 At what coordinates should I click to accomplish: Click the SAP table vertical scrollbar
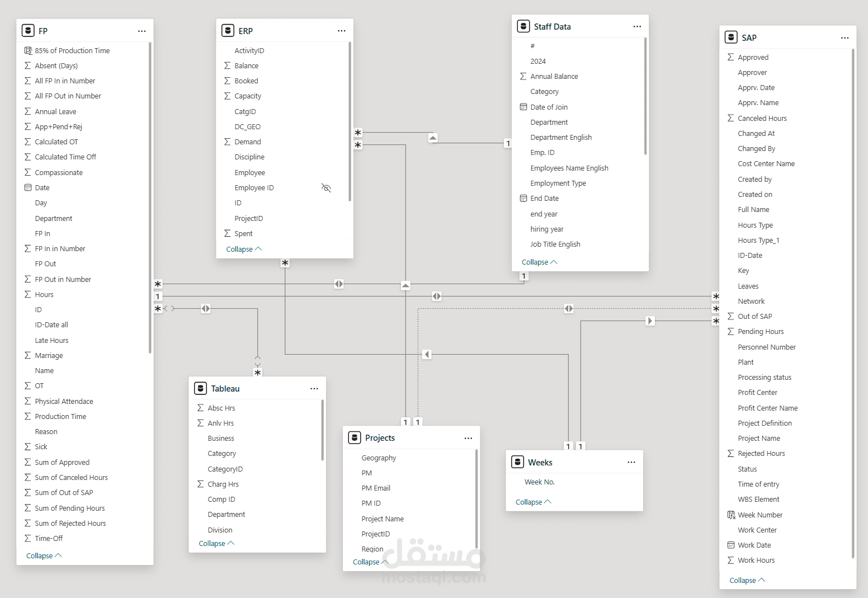853,304
